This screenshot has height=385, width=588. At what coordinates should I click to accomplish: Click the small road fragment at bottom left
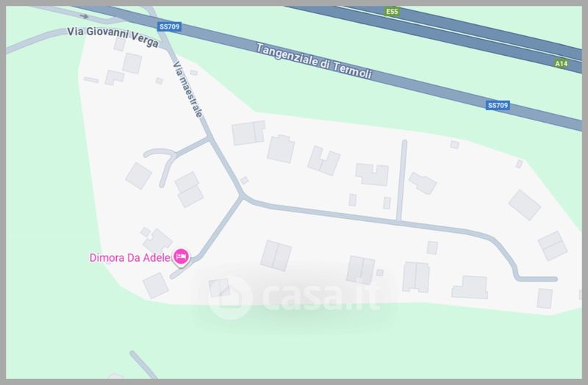(x=143, y=364)
